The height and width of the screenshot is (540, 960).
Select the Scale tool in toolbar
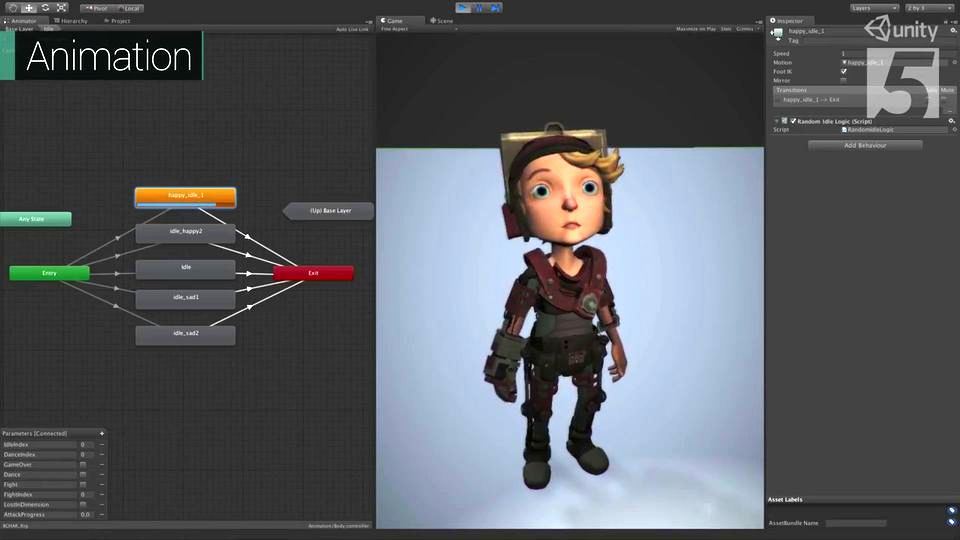[x=62, y=7]
